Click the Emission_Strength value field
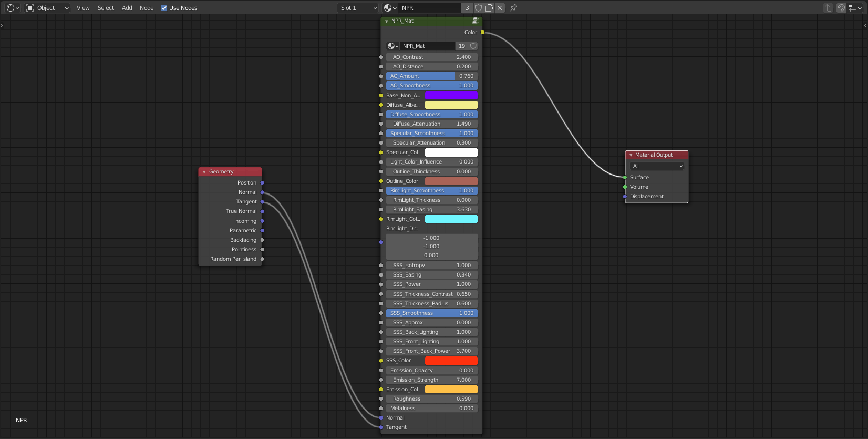 [x=432, y=380]
